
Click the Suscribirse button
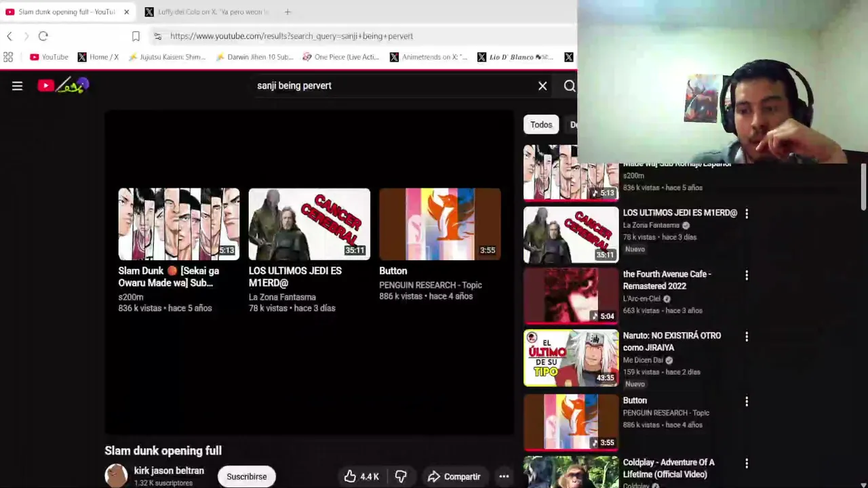(x=247, y=476)
